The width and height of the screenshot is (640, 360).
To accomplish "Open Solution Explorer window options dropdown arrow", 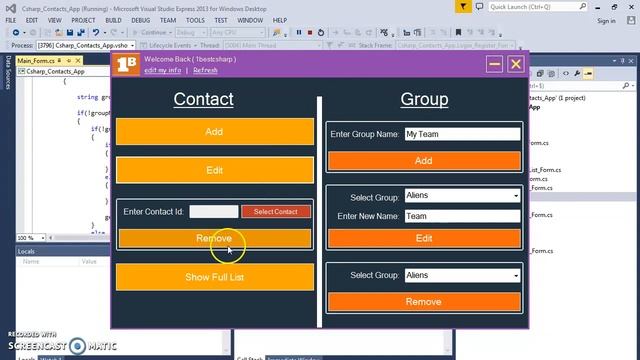I will (x=614, y=61).
